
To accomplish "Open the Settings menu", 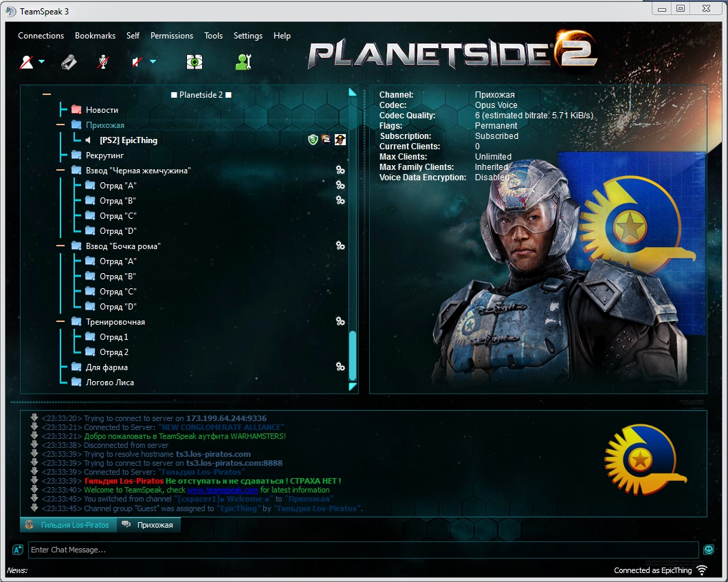I will tap(248, 36).
